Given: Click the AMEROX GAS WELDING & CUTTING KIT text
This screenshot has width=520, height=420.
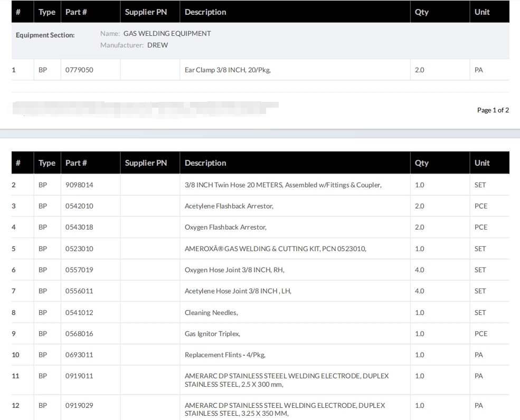Looking at the screenshot, I should 275,249.
